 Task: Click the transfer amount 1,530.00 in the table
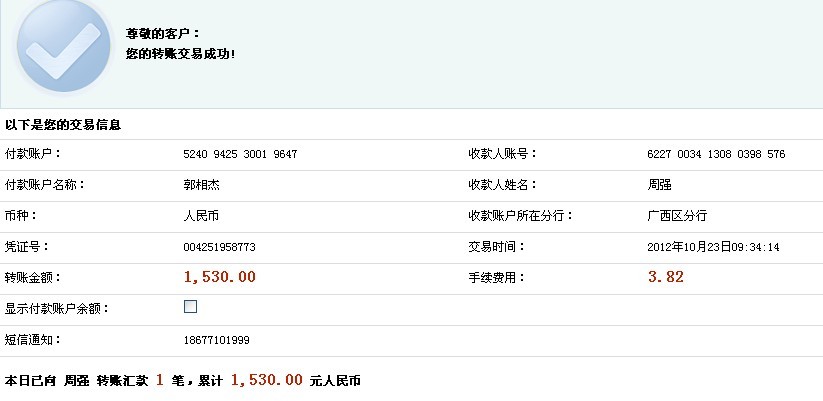(x=220, y=277)
